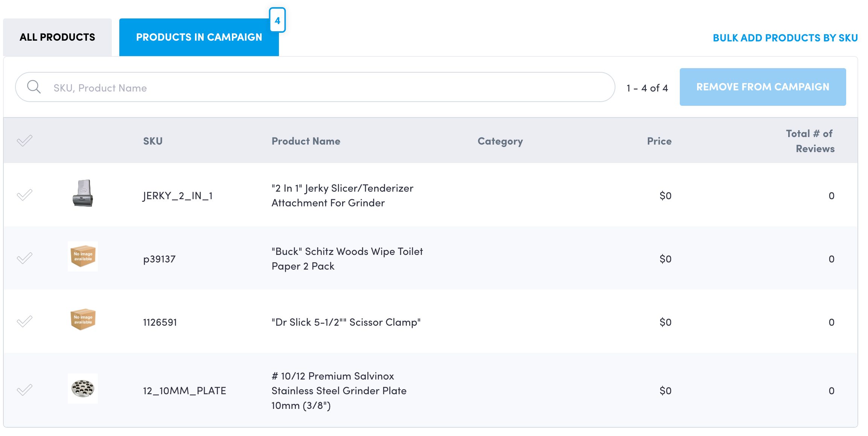
Task: Click the Total # of Reviews header
Action: click(810, 141)
